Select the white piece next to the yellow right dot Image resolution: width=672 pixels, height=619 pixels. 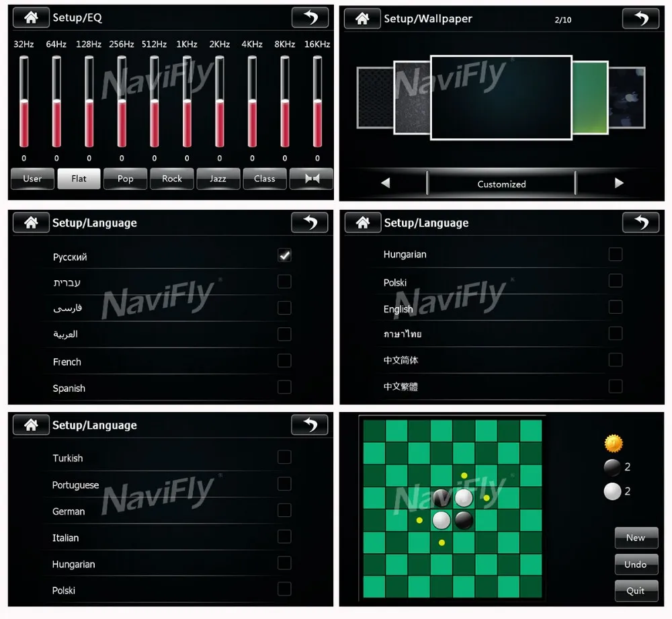pyautogui.click(x=464, y=498)
